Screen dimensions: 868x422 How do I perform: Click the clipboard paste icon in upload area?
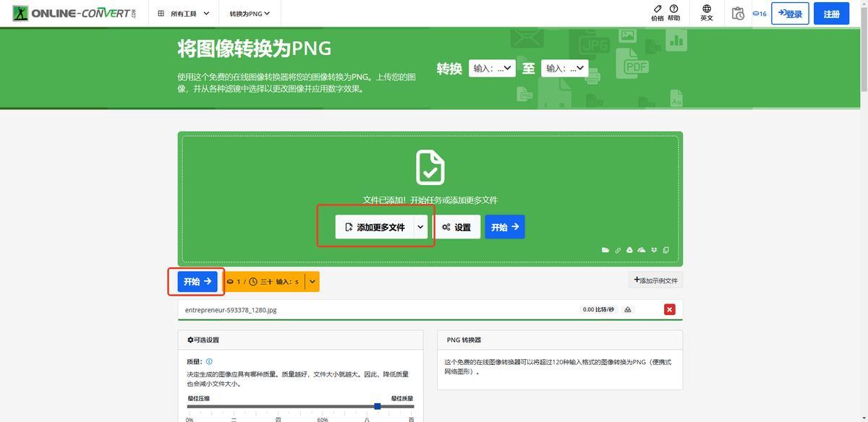(665, 250)
